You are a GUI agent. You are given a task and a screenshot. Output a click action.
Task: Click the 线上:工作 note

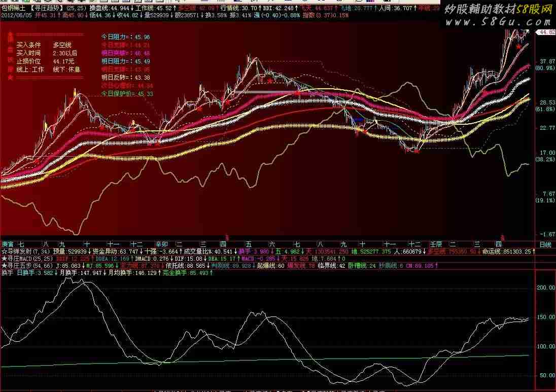30,69
